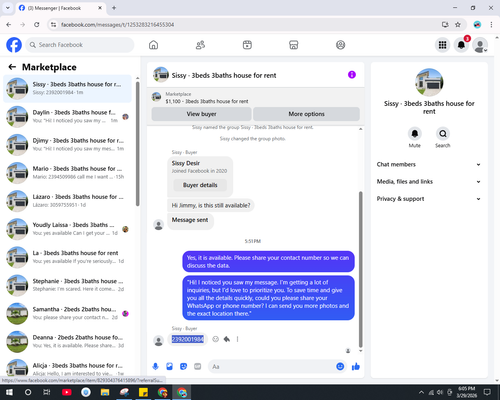This screenshot has height=400, width=500.
Task: Open the tab search dropdown arrow
Action: tap(8, 8)
